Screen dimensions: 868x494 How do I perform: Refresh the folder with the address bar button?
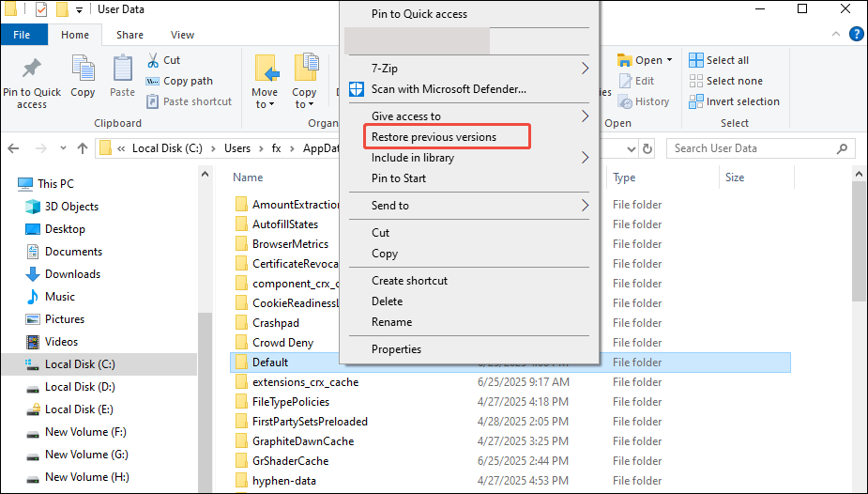point(647,148)
